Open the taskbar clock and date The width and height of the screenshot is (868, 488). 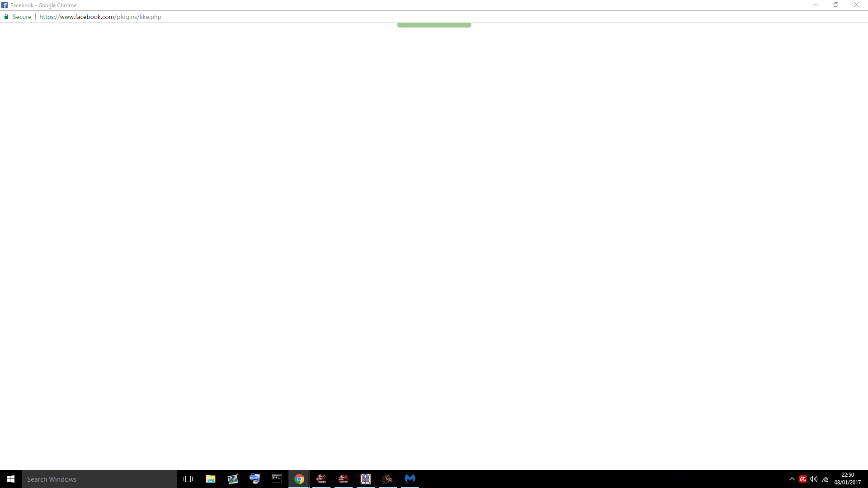[848, 479]
